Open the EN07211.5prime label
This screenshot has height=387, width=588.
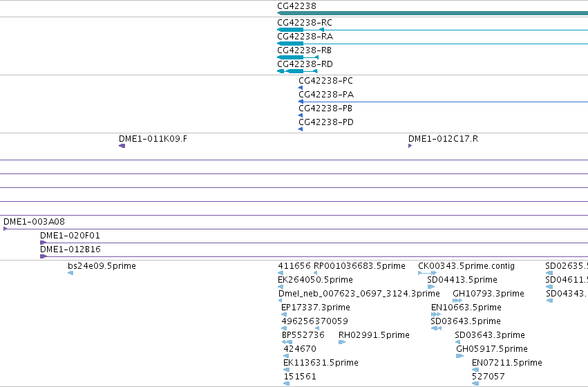click(507, 363)
